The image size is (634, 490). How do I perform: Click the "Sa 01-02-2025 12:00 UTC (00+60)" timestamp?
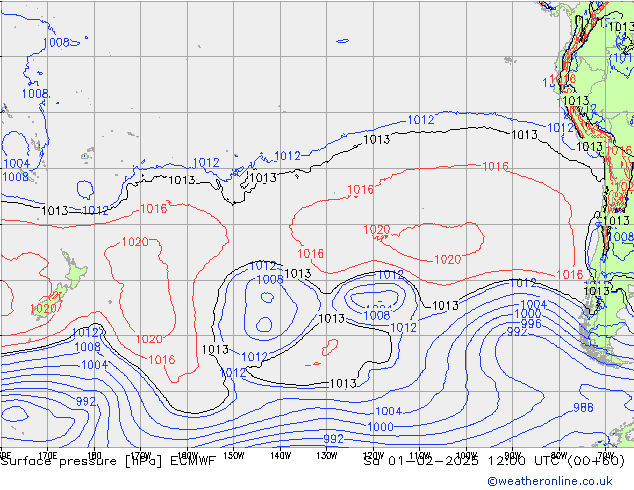494,461
